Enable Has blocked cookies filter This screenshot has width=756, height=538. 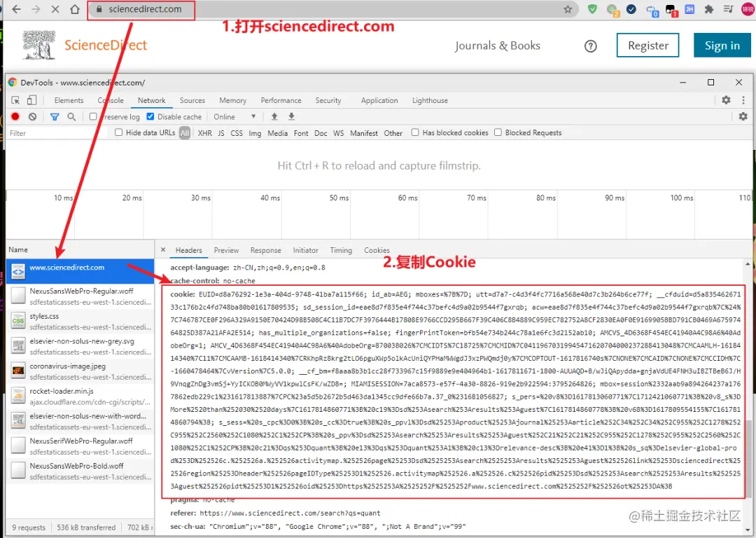pos(415,132)
